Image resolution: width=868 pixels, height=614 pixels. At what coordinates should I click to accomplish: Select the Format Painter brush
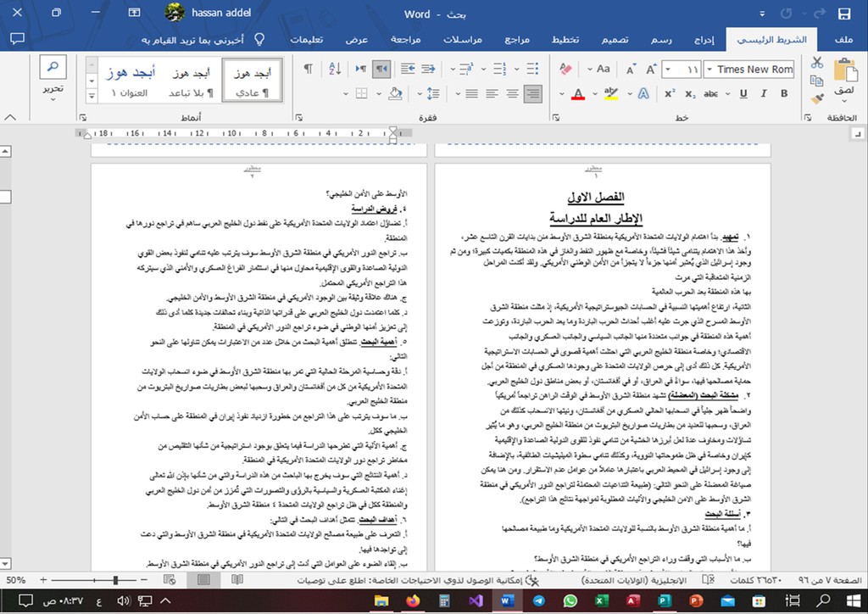point(817,98)
